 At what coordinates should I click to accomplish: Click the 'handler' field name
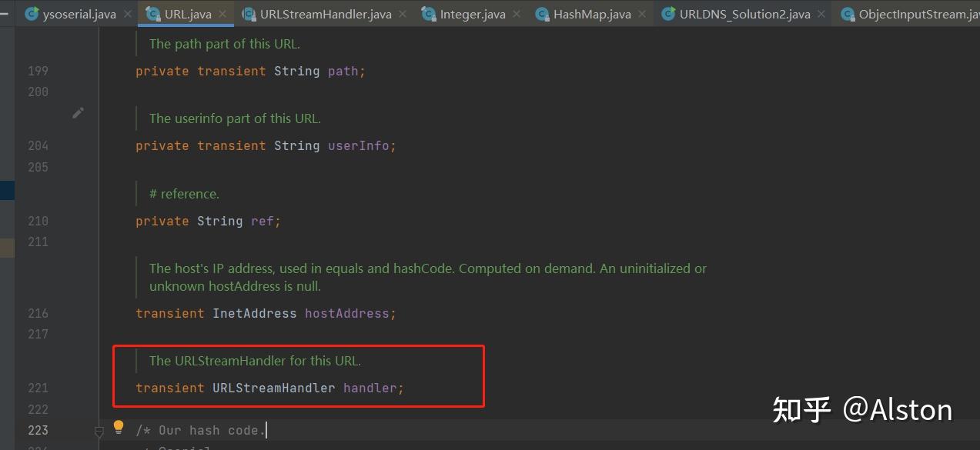370,388
